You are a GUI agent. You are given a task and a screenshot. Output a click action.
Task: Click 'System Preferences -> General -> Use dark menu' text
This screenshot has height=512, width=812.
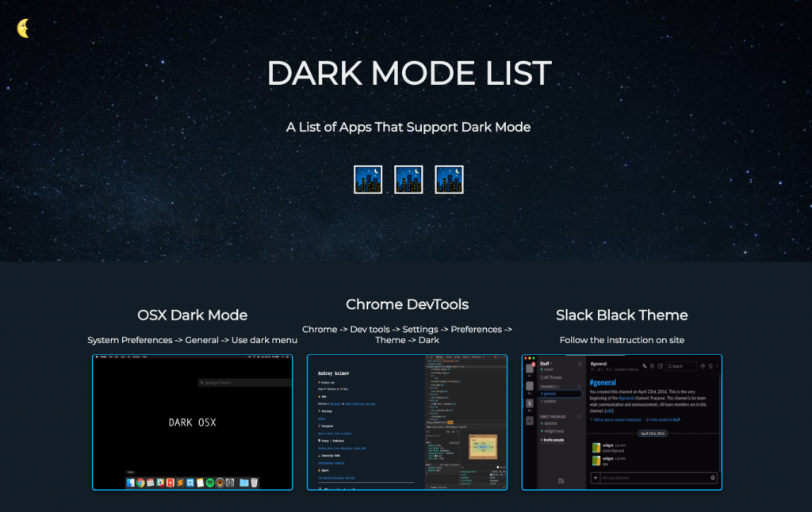[192, 340]
